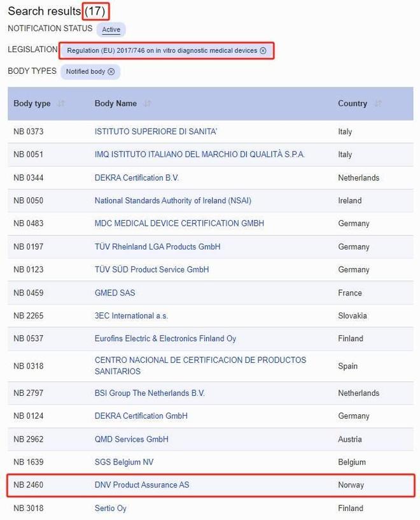Open ISTITUTO SUPERIORE DI SANITA' link
The height and width of the screenshot is (520, 420).
156,132
